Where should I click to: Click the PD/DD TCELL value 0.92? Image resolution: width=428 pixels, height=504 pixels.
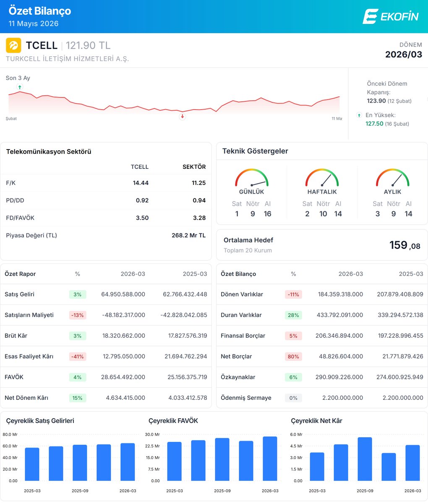point(142,200)
